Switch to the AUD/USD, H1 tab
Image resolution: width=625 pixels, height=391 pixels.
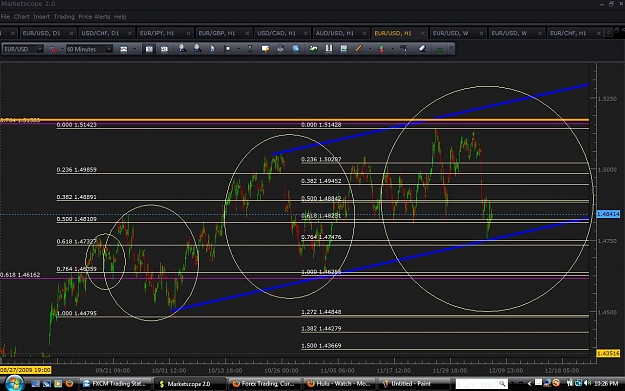pyautogui.click(x=340, y=33)
